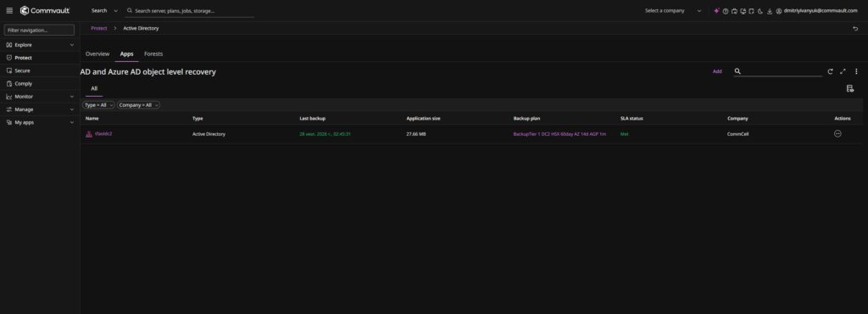Sort by the Last backup column header
Viewport: 868px width, 314px height.
point(312,119)
